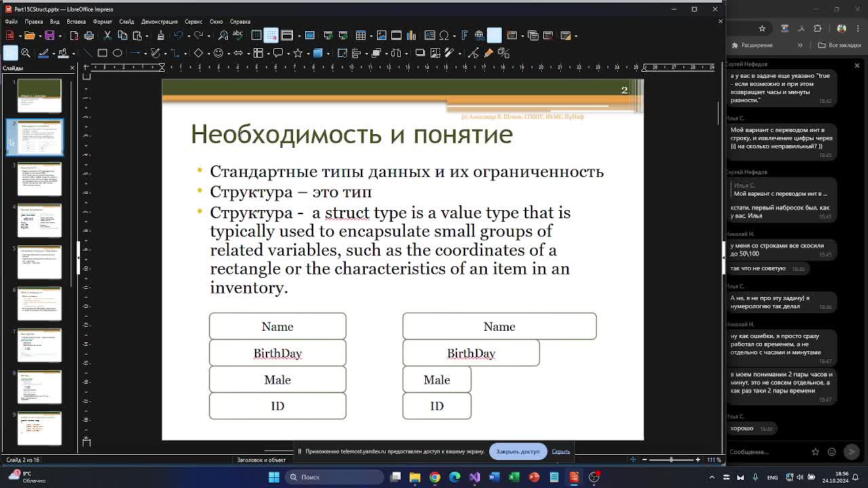Toggle Glue Points editing

(489, 53)
